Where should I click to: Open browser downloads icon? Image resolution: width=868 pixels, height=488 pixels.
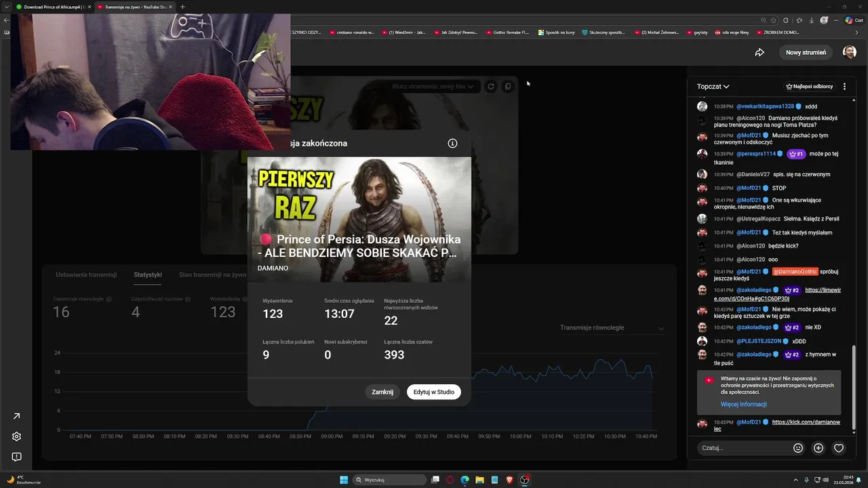coord(812,20)
